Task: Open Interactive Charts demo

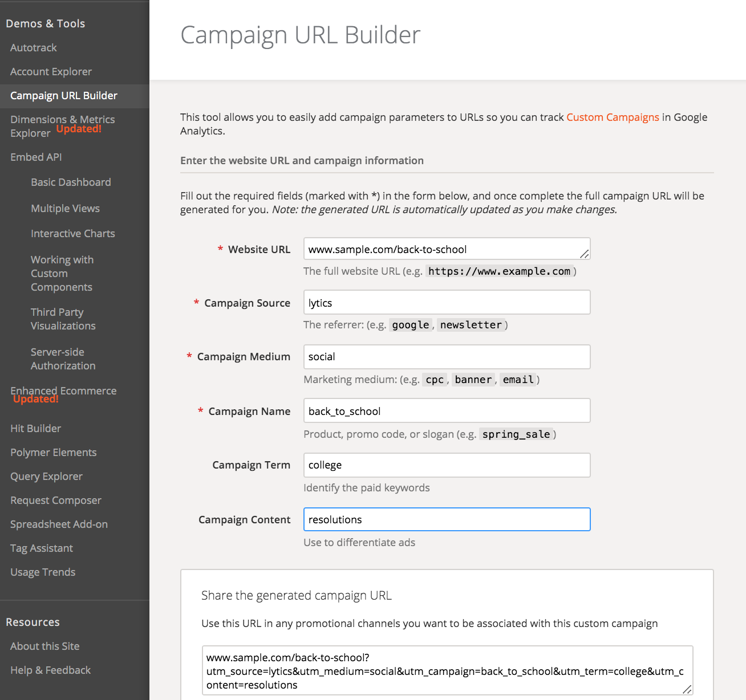Action: [x=72, y=234]
